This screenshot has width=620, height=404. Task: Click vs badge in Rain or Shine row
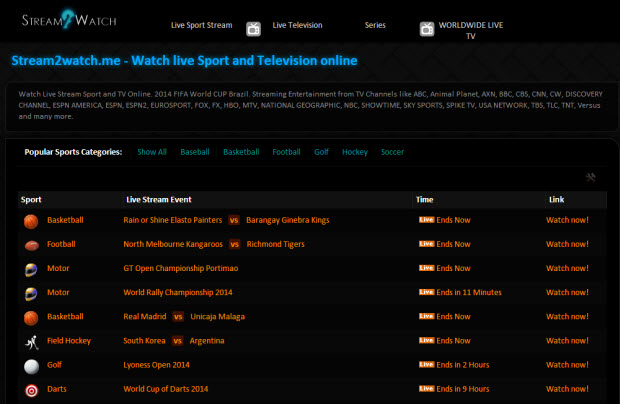pyautogui.click(x=234, y=220)
